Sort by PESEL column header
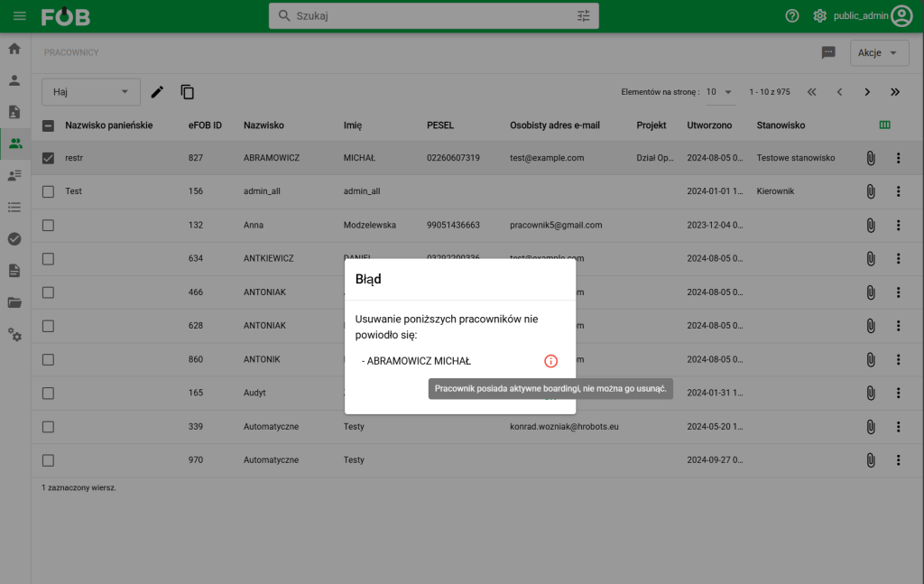 [x=440, y=125]
